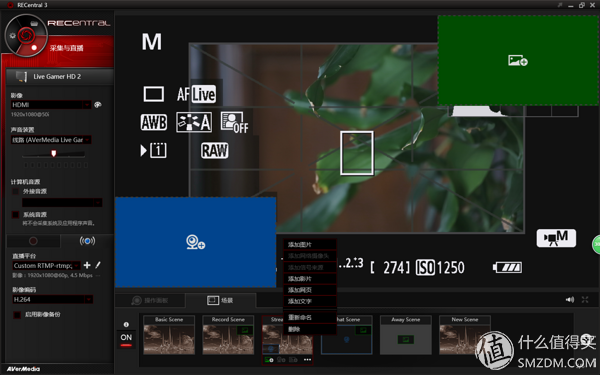Add webcam in the blue overlay placeholder
This screenshot has height=375, width=600.
(x=196, y=242)
